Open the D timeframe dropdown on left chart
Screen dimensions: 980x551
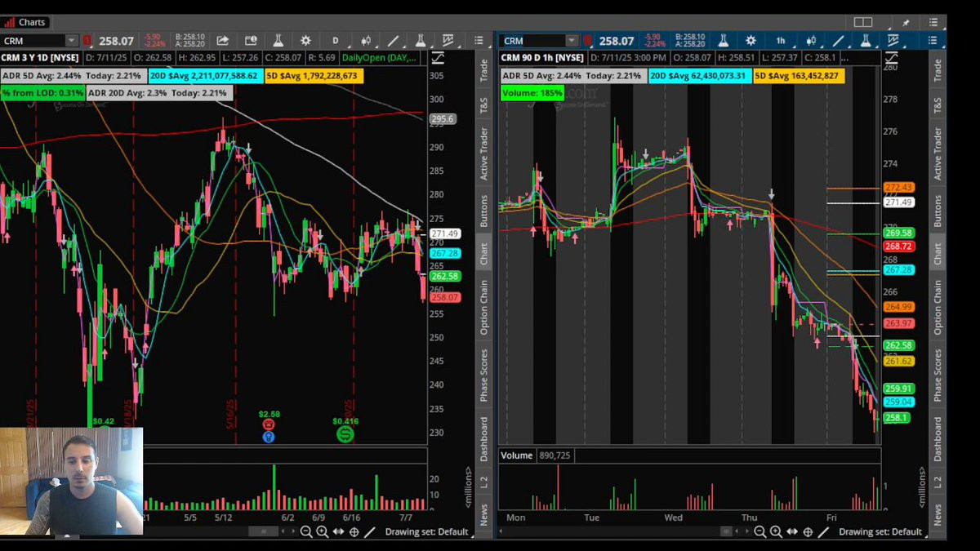point(335,41)
